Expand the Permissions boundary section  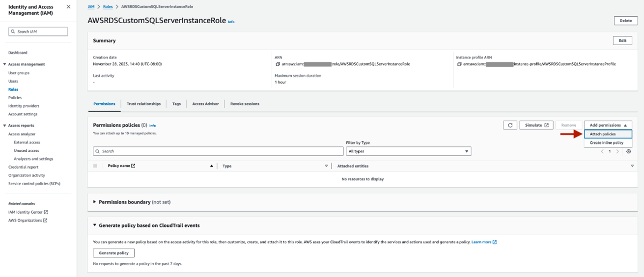[95, 202]
